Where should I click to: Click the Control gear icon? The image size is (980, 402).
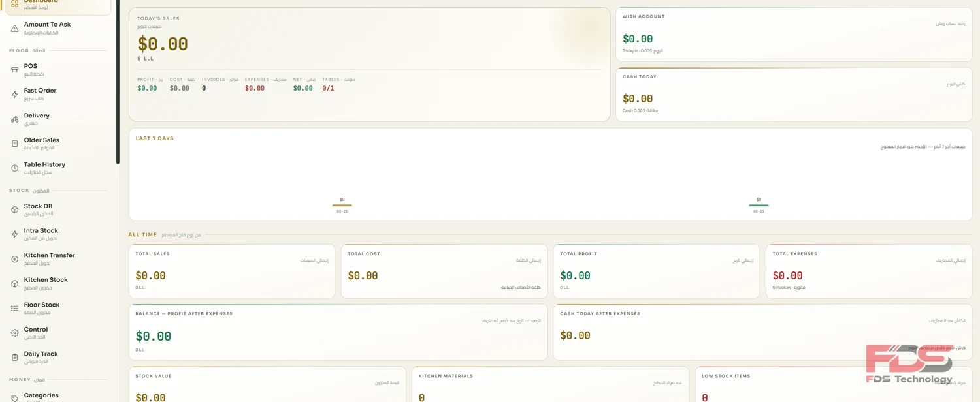point(15,333)
